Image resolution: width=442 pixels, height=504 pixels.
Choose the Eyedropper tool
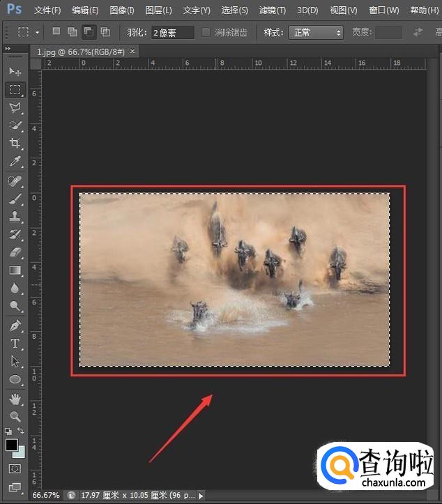point(15,162)
